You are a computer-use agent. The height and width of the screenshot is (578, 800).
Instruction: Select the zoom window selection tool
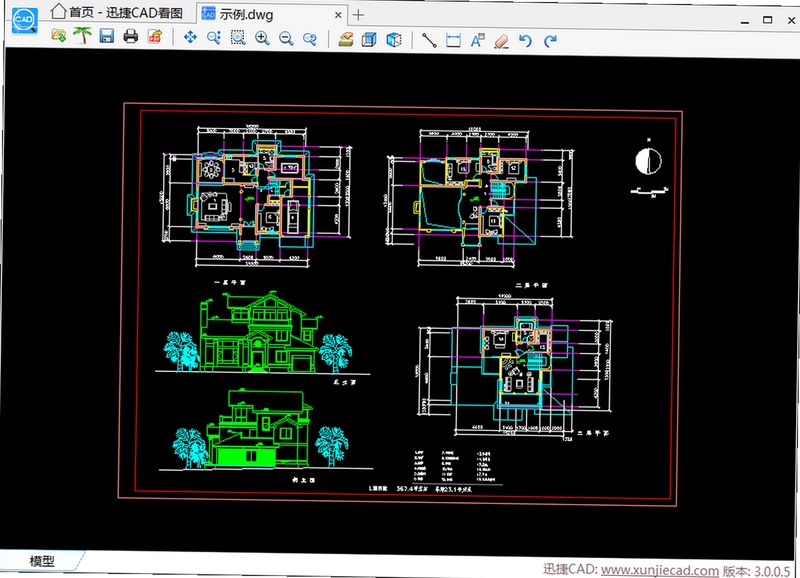(238, 38)
